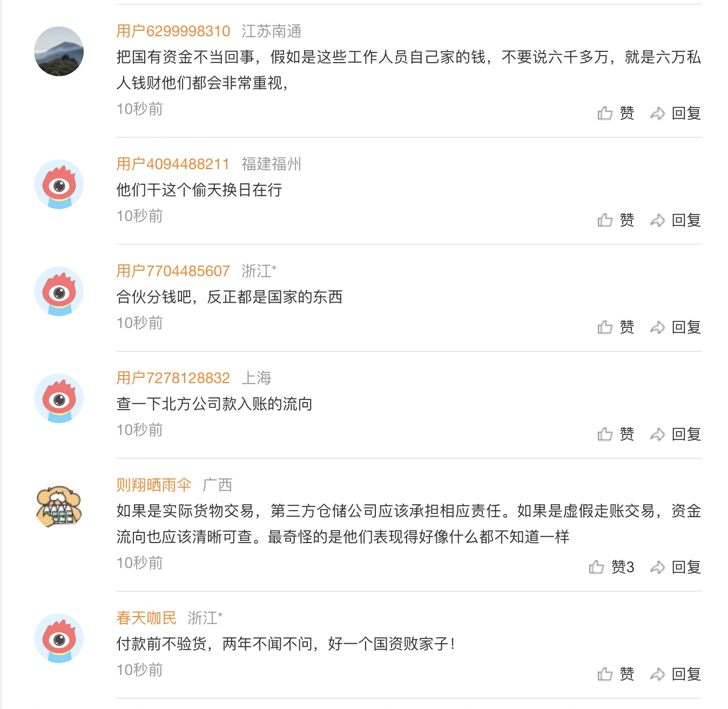Viewport: 728px width, 709px height.
Task: Click the username 春天咖民
Action: 146,618
